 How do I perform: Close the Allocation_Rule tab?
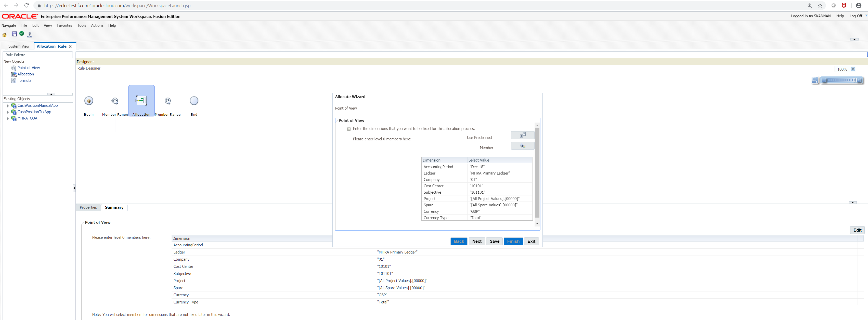coord(70,46)
